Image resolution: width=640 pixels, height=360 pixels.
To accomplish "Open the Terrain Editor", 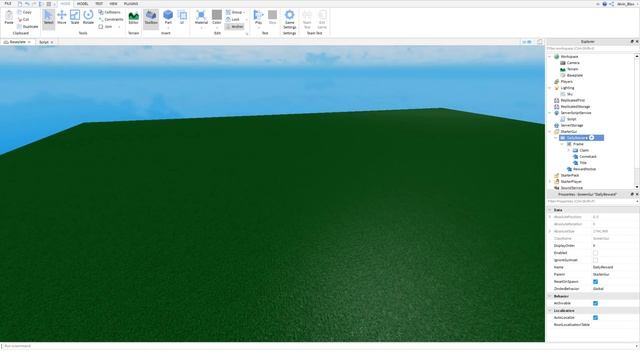I will [133, 18].
